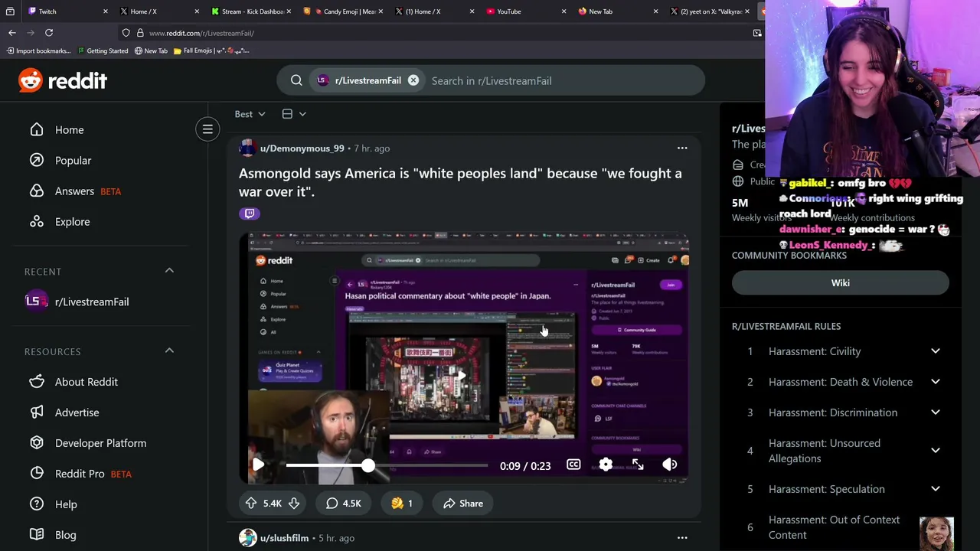Open user slushfilm profile
The height and width of the screenshot is (551, 980).
[x=284, y=538]
